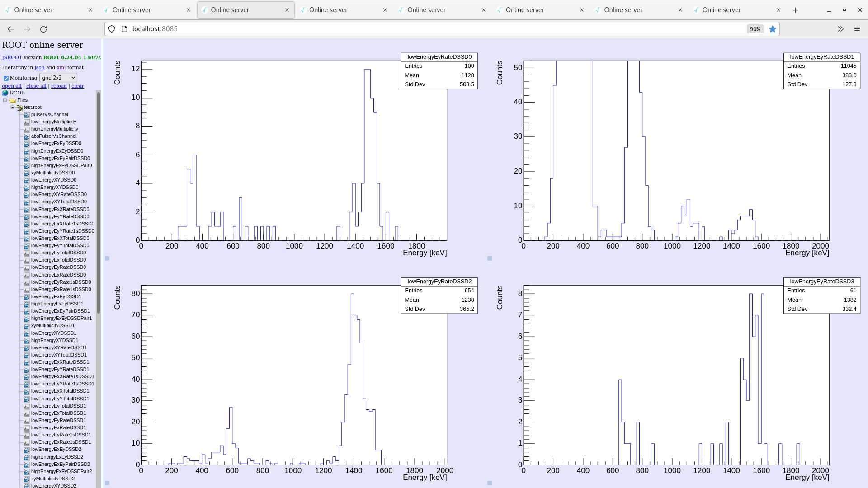
Task: Open the more tools chevron in toolbar
Action: pyautogui.click(x=840, y=29)
